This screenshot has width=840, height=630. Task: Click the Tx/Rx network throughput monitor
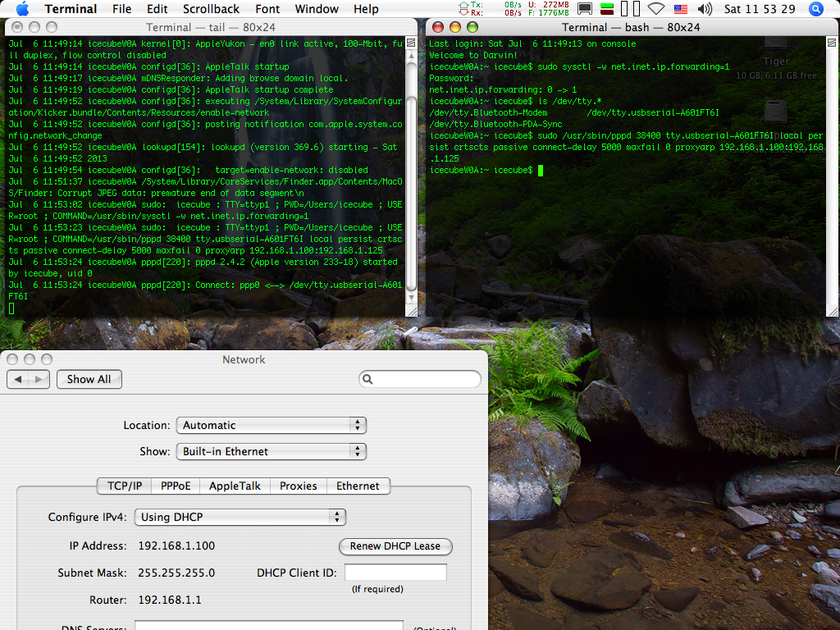(491, 8)
